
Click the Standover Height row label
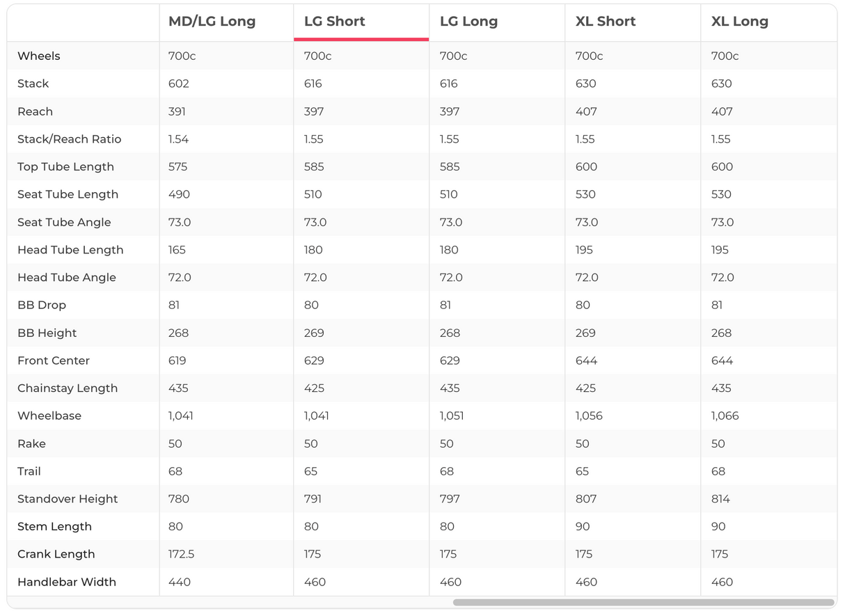pyautogui.click(x=68, y=499)
